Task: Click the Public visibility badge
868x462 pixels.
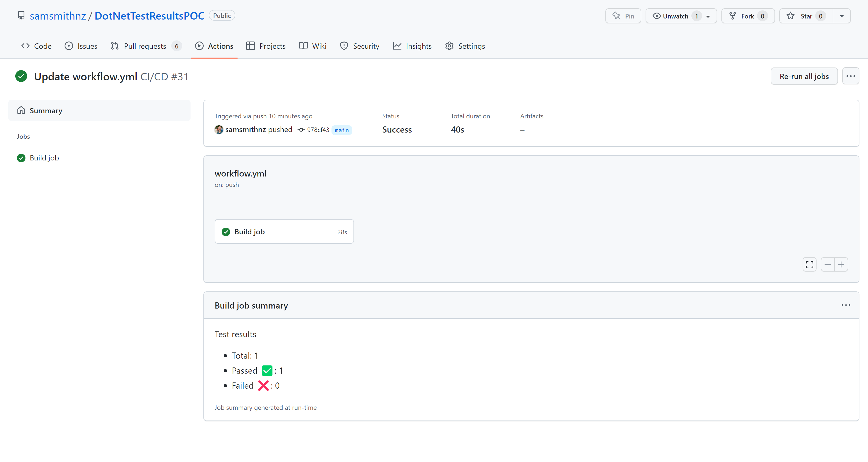Action: coord(222,16)
